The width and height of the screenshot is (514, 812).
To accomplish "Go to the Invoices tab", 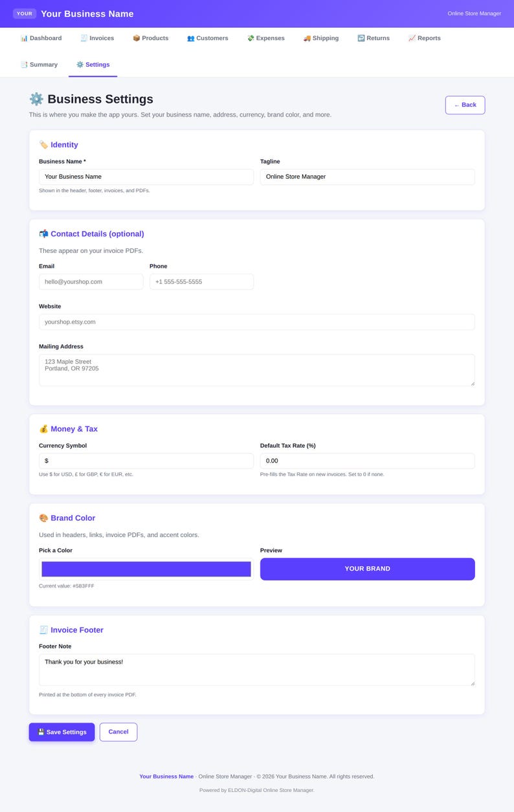I will point(97,38).
